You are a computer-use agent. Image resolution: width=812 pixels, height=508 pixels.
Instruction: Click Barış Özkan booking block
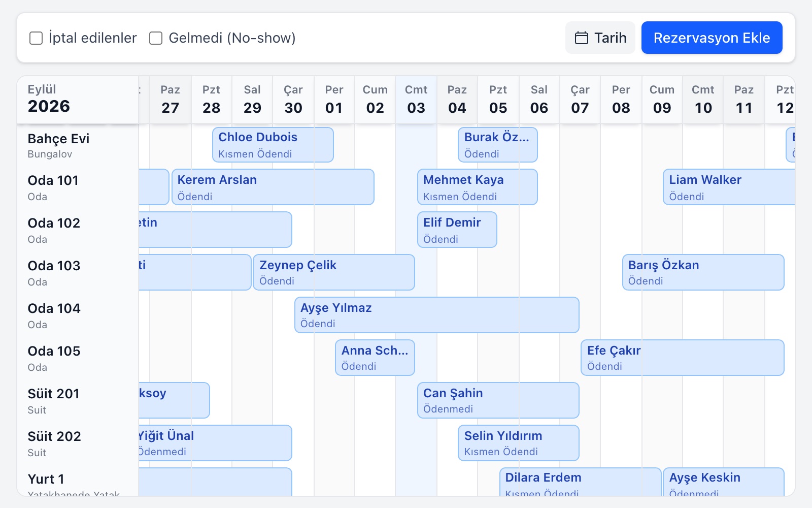click(x=703, y=272)
